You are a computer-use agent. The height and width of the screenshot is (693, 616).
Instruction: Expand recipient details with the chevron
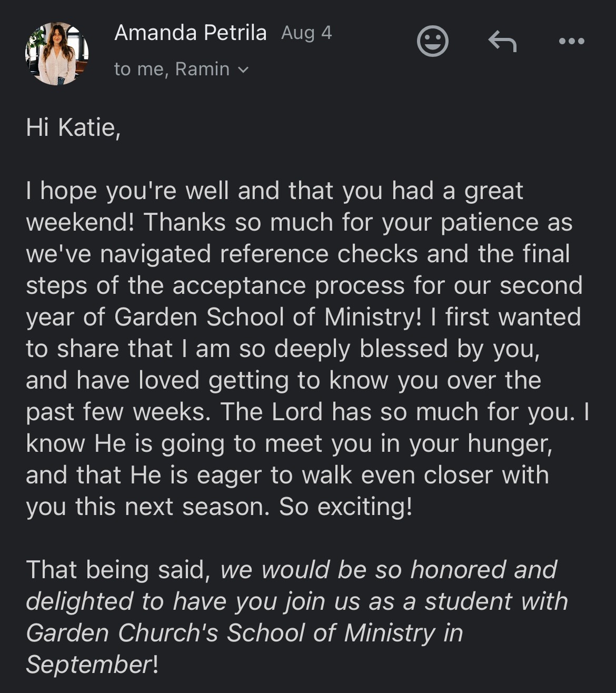coord(243,70)
